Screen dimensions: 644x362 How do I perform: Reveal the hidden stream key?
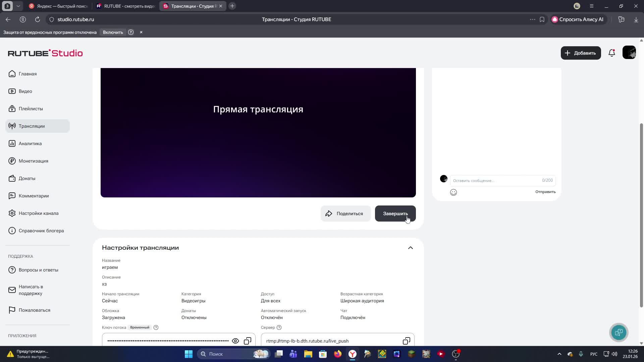click(235, 341)
